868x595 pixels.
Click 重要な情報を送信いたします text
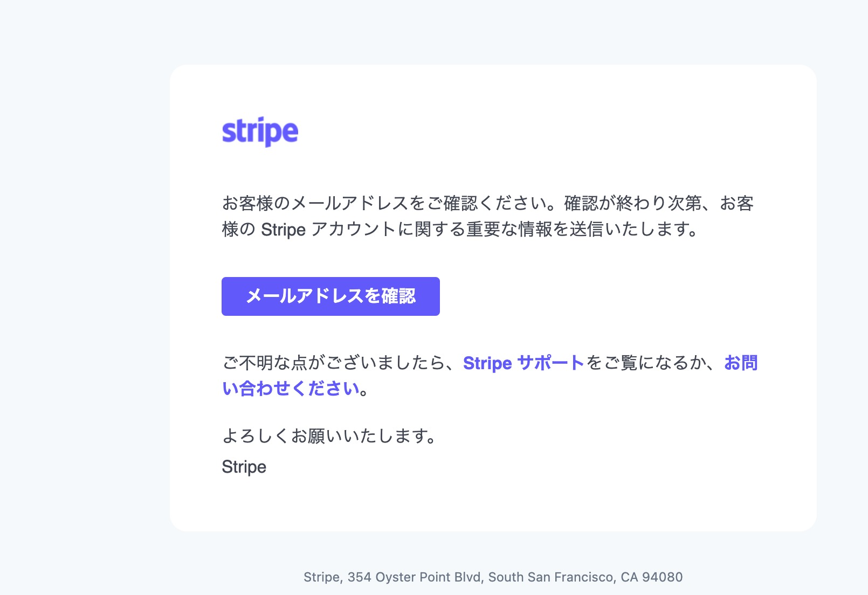(582, 230)
